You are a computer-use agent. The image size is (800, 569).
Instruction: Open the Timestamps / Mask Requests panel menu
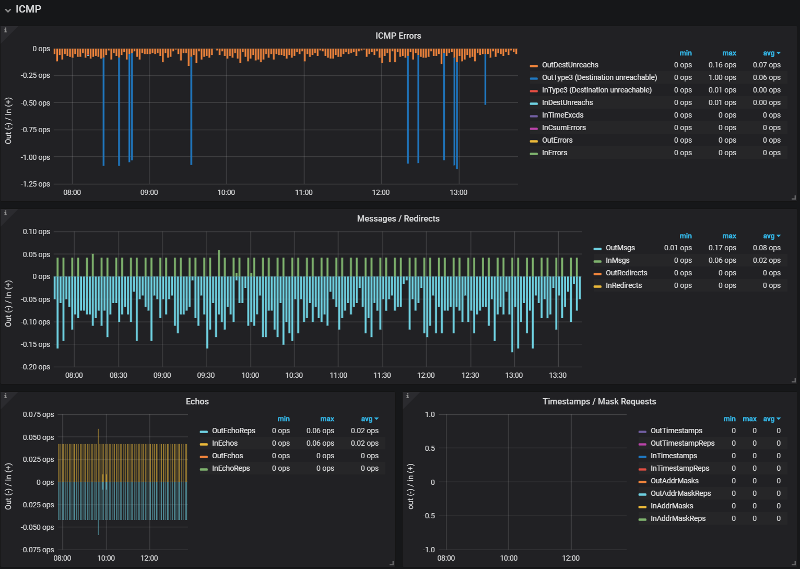pyautogui.click(x=599, y=401)
